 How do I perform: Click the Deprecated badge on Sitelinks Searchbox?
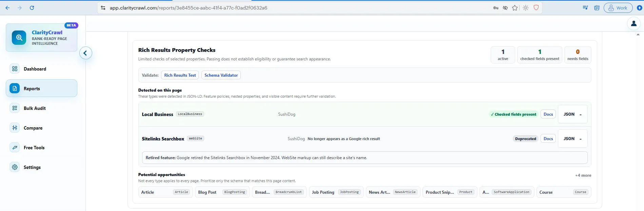point(525,139)
